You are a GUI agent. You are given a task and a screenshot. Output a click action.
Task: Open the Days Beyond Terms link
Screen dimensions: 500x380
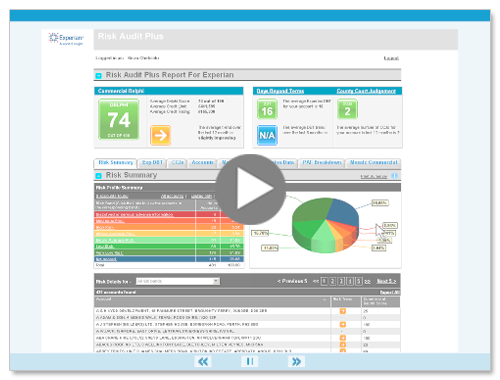point(280,91)
